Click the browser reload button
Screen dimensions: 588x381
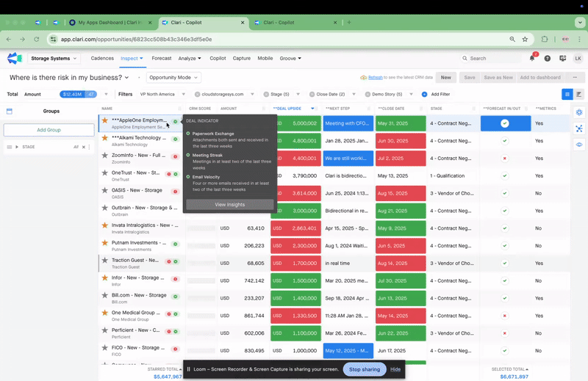point(36,40)
